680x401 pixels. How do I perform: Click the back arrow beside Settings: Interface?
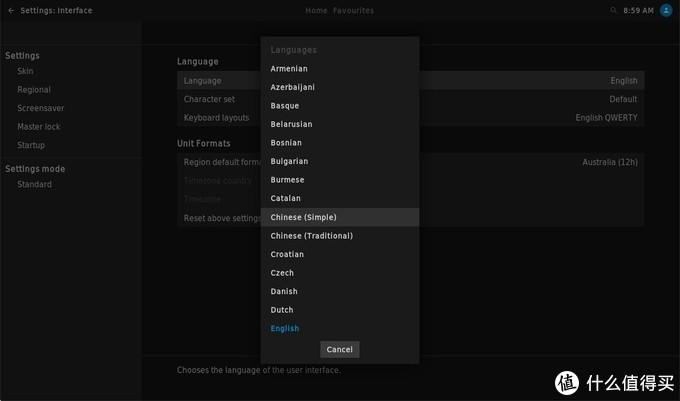10,11
